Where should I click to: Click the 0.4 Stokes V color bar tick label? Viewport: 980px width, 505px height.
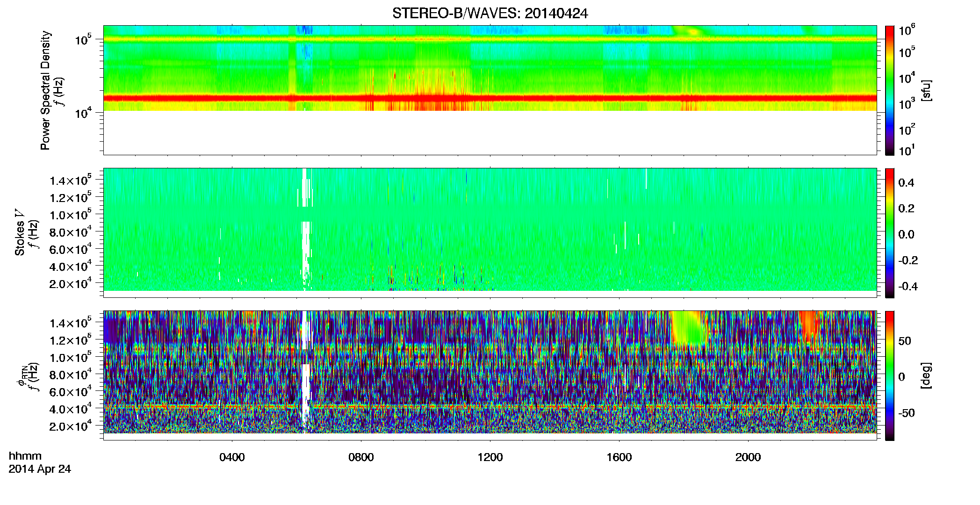point(906,183)
